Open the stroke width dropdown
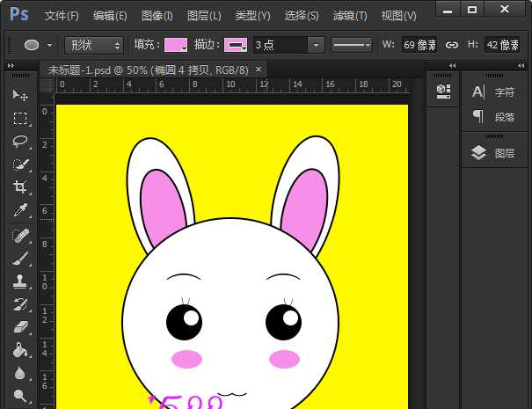Screen dimensions: 532x409 point(316,45)
